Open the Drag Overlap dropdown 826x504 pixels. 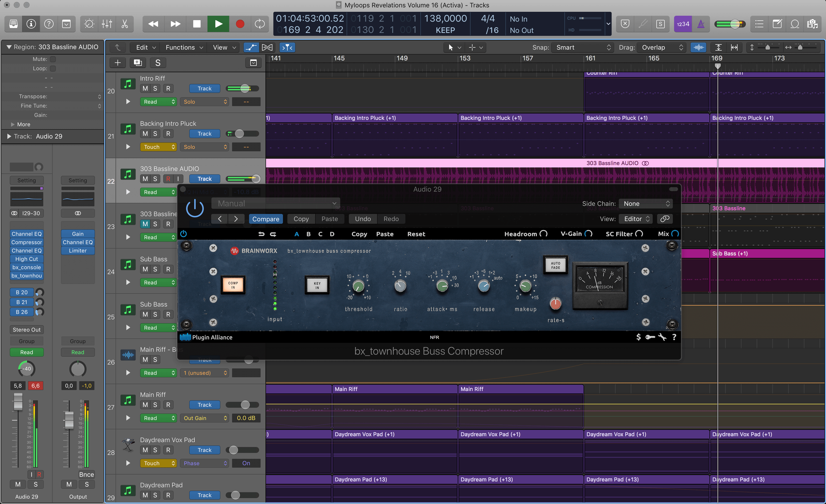coord(661,47)
